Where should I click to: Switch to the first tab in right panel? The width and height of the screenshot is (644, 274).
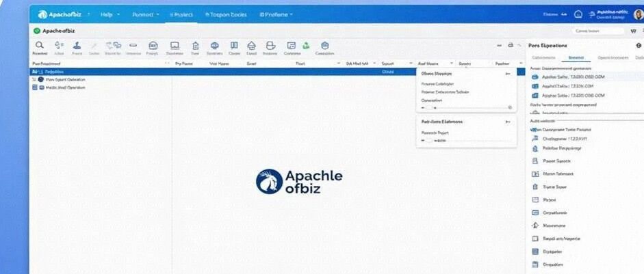543,58
